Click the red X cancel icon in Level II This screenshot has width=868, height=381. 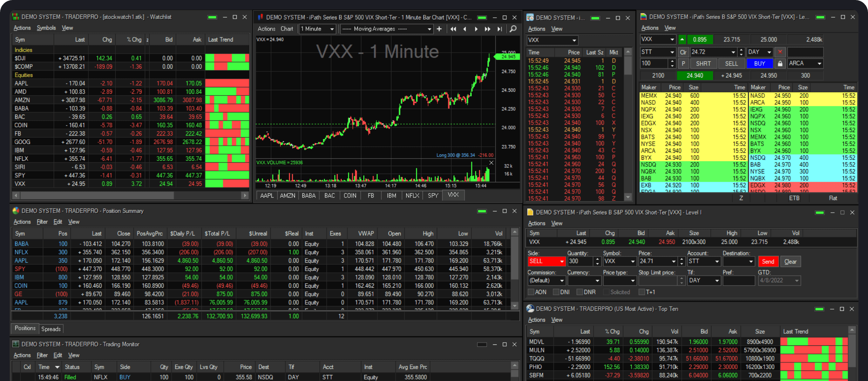[x=780, y=52]
